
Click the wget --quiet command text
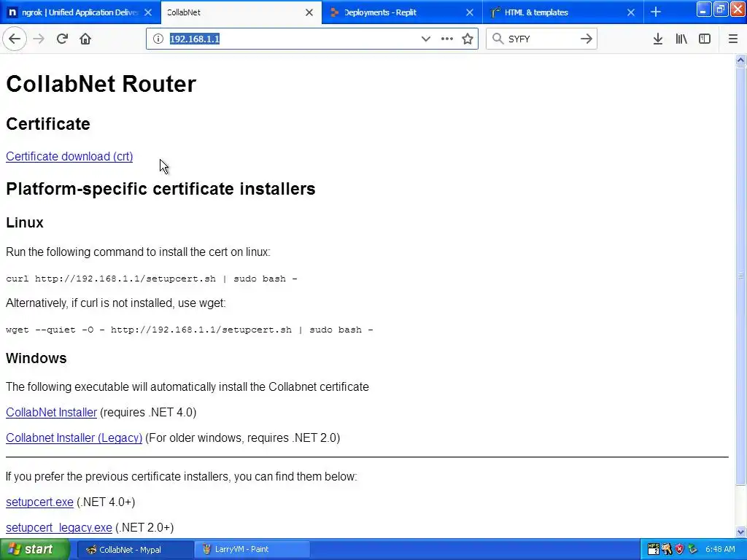tap(190, 330)
